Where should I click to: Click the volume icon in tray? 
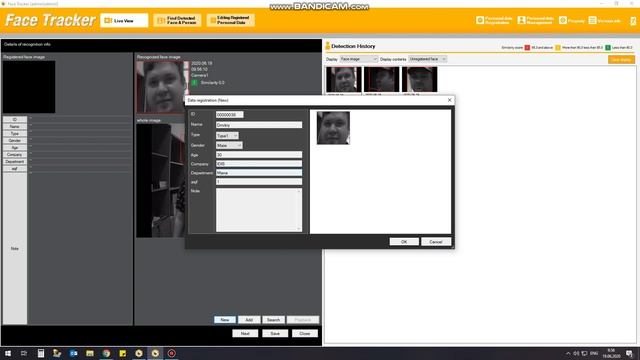576,353
